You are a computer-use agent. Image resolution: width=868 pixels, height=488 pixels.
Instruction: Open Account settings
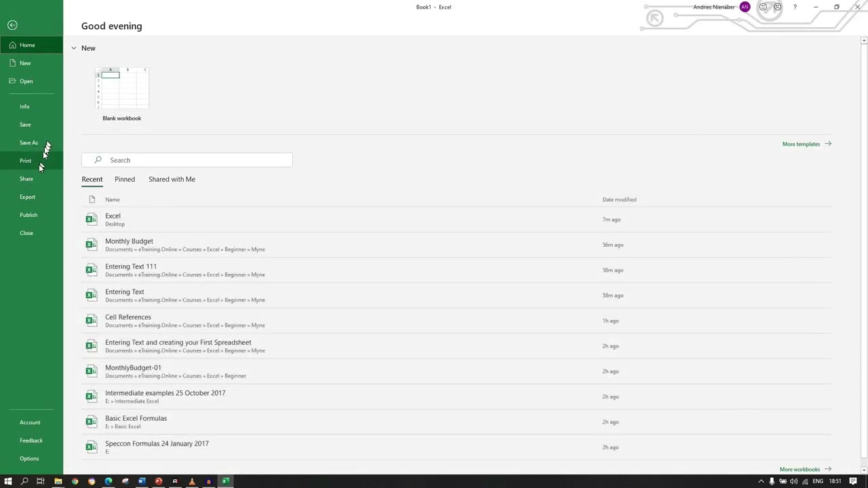click(31, 422)
